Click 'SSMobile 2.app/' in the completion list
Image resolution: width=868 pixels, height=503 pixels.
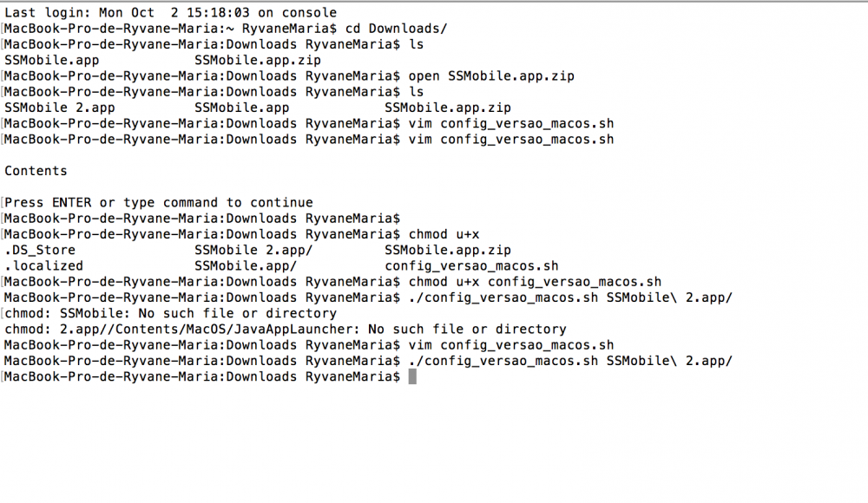(x=254, y=250)
